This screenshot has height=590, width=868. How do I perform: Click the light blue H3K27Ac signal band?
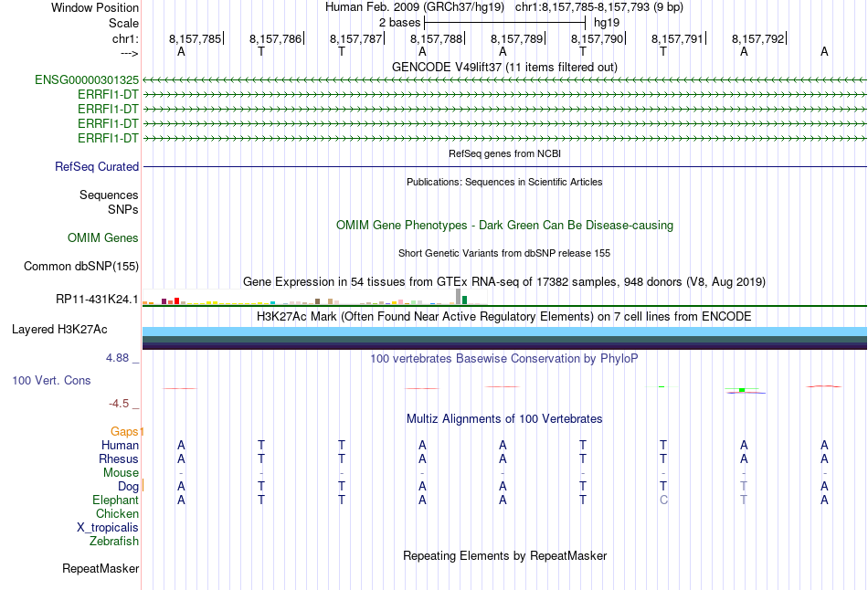click(x=504, y=331)
